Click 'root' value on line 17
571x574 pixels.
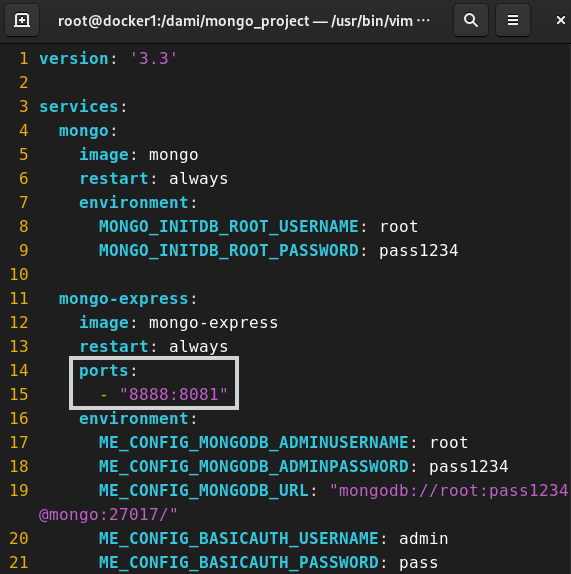click(x=448, y=443)
